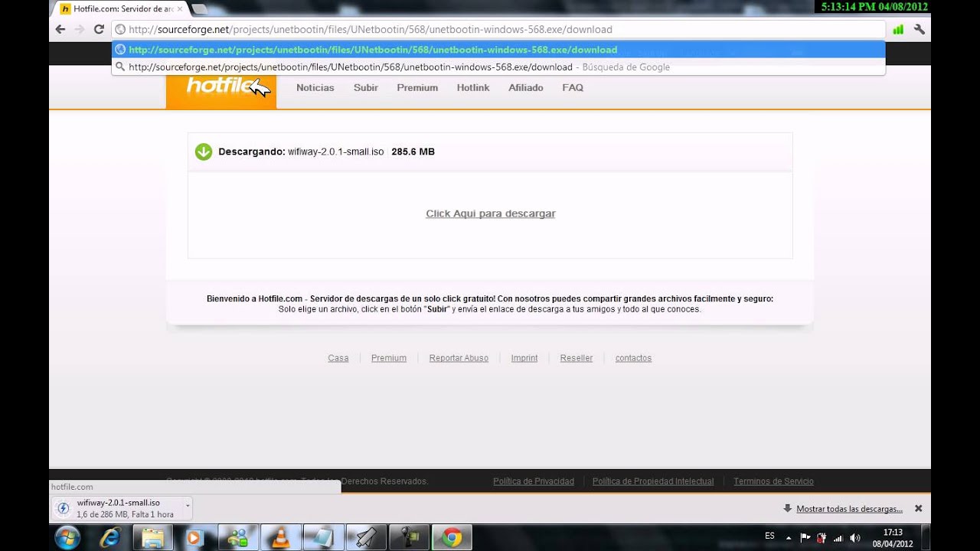Open the notepad-like taskbar application icon
Viewport: 980px width, 551px height.
pos(323,537)
